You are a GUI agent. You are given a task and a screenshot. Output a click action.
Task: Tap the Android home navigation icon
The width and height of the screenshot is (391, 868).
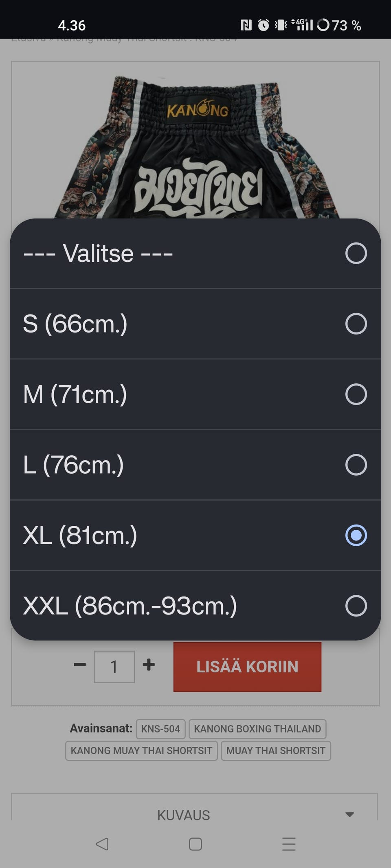195,844
